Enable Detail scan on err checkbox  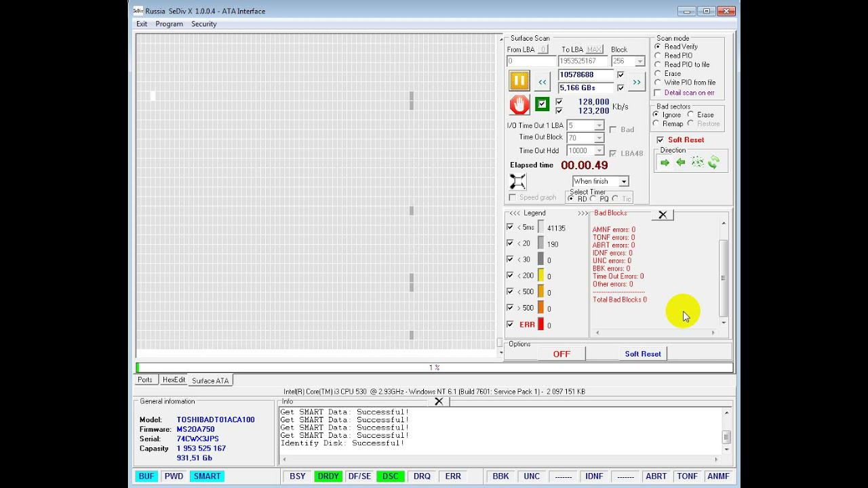658,93
